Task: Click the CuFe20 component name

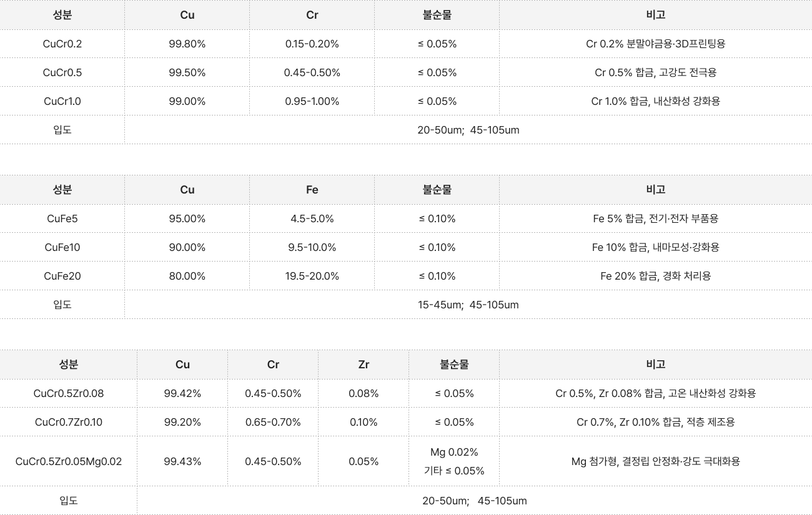Action: pos(62,276)
